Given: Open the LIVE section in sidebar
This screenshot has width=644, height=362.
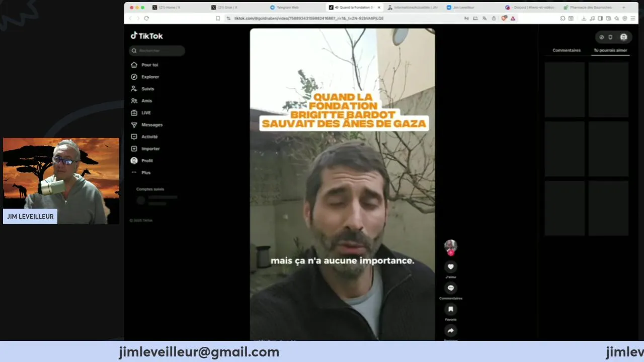Looking at the screenshot, I should (141, 113).
